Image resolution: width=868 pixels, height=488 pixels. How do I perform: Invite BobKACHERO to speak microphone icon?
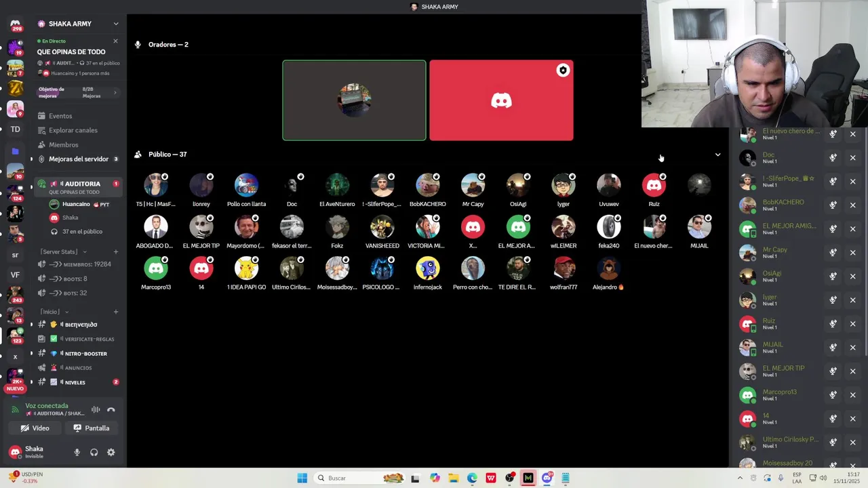click(833, 205)
